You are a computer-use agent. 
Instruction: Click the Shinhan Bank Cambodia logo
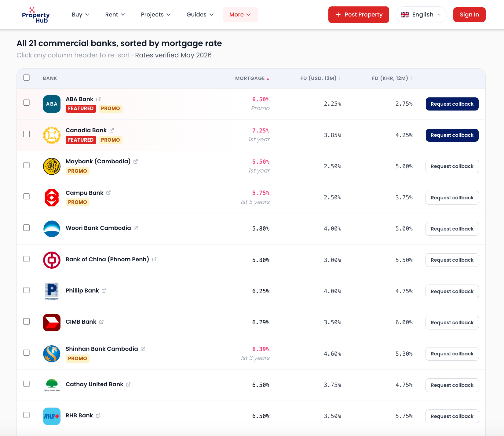click(x=52, y=354)
